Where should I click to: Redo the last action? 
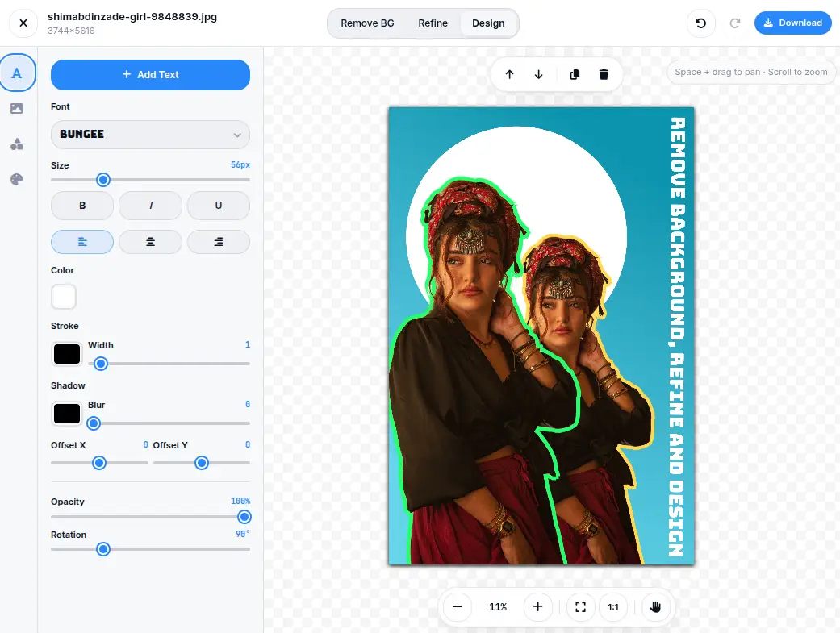tap(735, 23)
